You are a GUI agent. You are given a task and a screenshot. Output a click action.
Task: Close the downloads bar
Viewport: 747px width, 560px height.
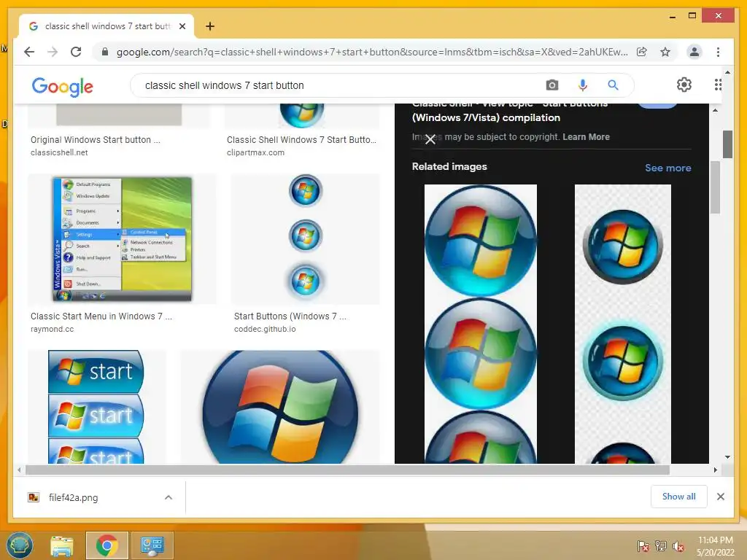click(720, 497)
